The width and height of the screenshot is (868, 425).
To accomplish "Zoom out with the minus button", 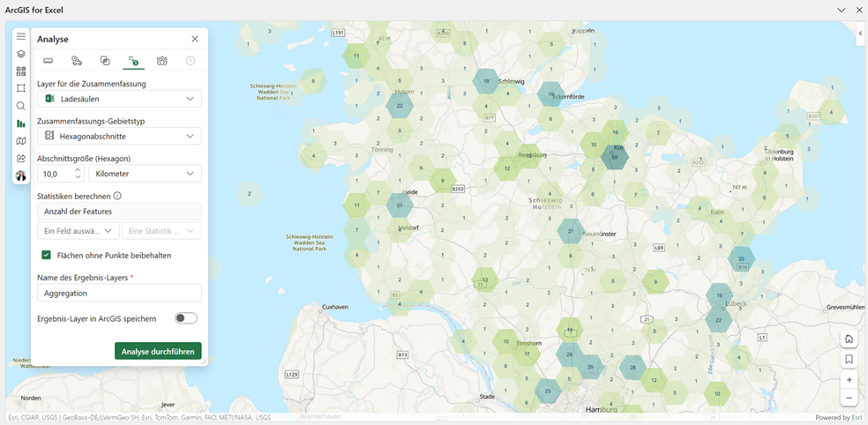I will pos(849,398).
